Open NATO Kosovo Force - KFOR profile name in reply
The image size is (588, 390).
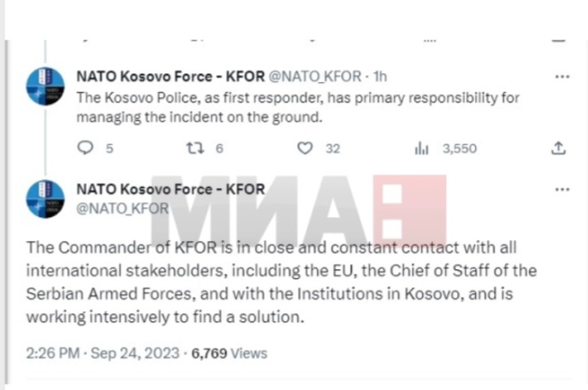(170, 77)
